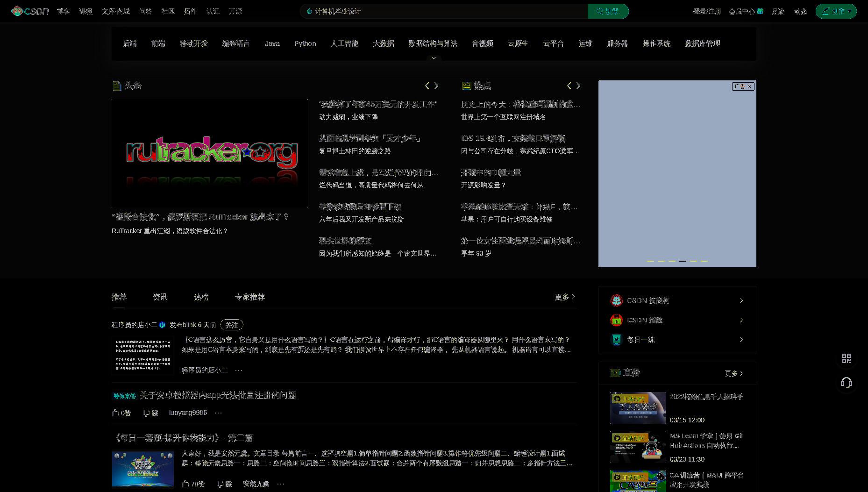868x492 pixels.
Task: Expand 更多 in feed tabs row
Action: coord(565,297)
